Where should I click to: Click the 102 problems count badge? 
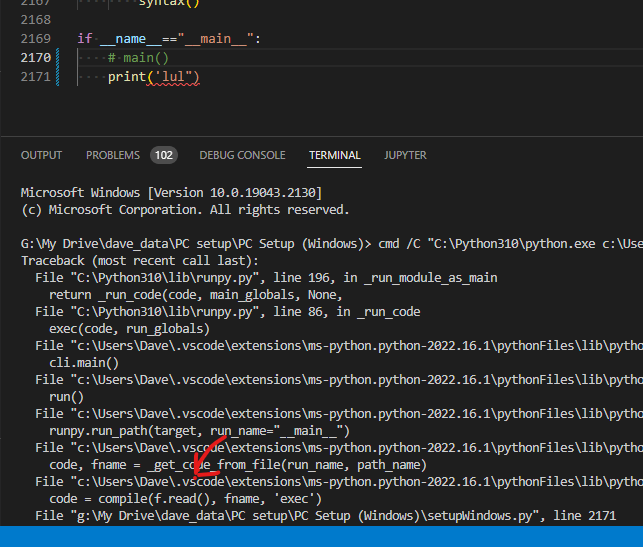pos(164,155)
